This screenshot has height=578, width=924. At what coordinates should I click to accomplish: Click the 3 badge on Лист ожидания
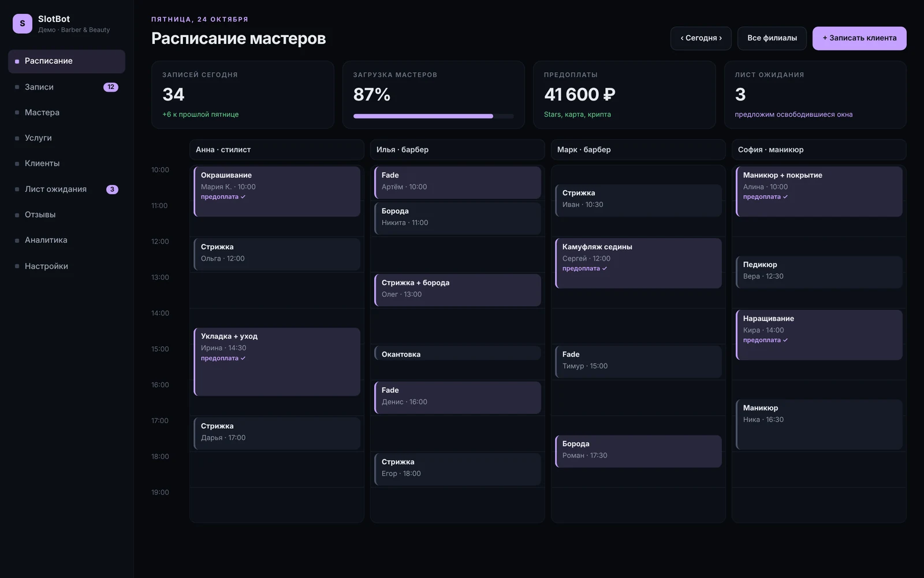(112, 190)
